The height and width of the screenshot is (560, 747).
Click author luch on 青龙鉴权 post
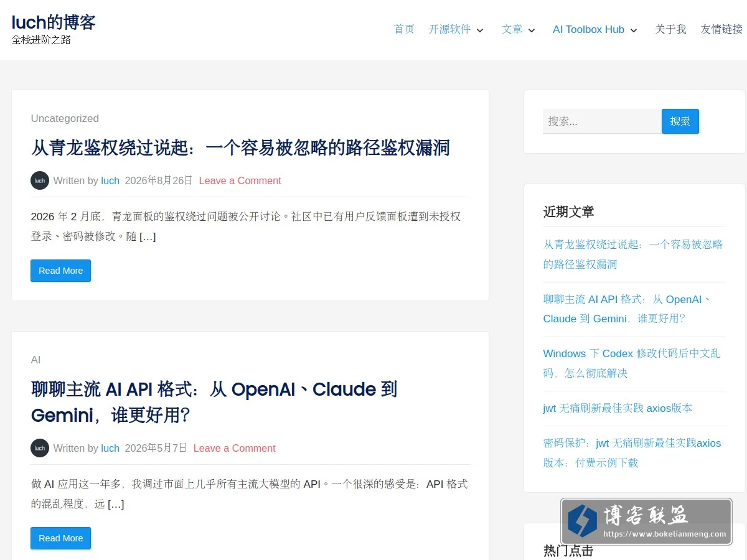click(x=110, y=180)
